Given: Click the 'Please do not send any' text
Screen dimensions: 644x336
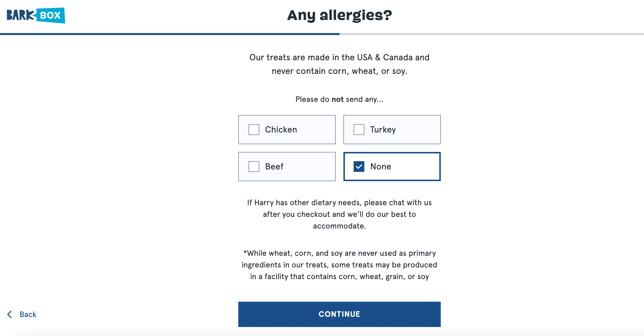Looking at the screenshot, I should coord(339,99).
